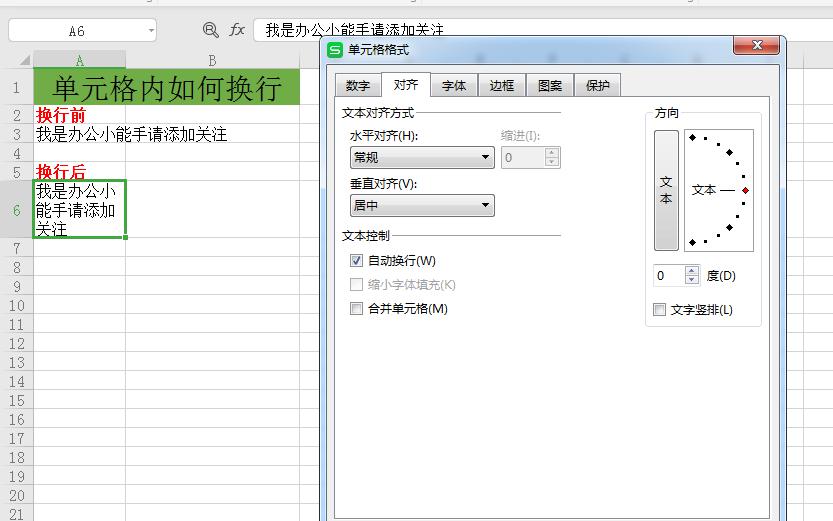Image resolution: width=833 pixels, height=521 pixels.
Task: Click the bottom diamond on orientation dial
Action: pyautogui.click(x=692, y=243)
